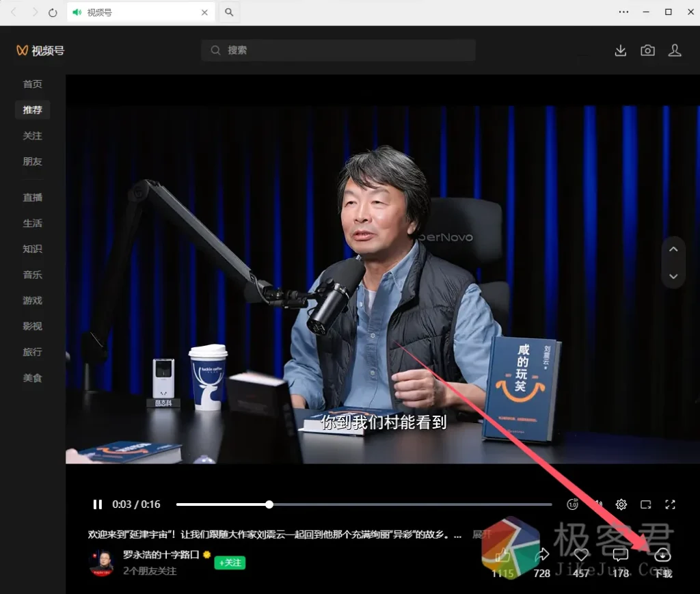Pause the playing video
This screenshot has width=700, height=594.
tap(98, 504)
